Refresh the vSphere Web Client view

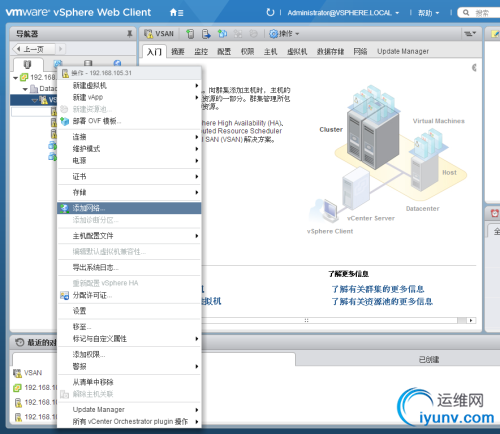tap(270, 13)
